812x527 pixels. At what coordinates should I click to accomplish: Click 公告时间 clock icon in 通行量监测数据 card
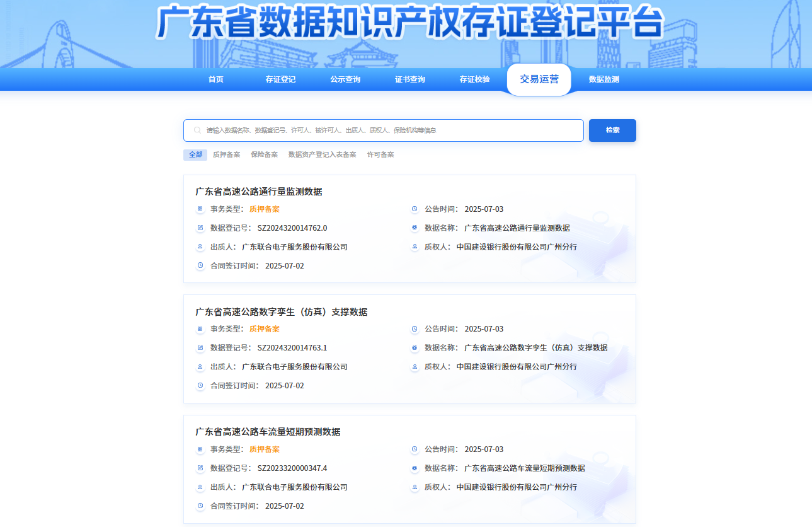click(x=415, y=209)
